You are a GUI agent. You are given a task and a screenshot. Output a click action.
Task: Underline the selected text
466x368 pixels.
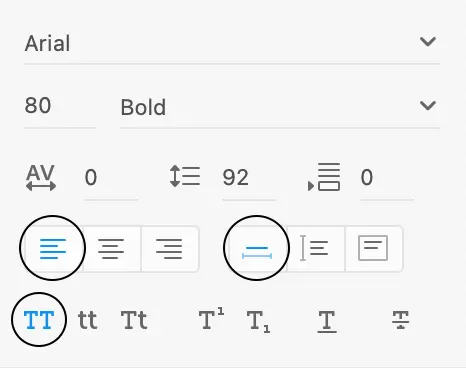pos(327,322)
